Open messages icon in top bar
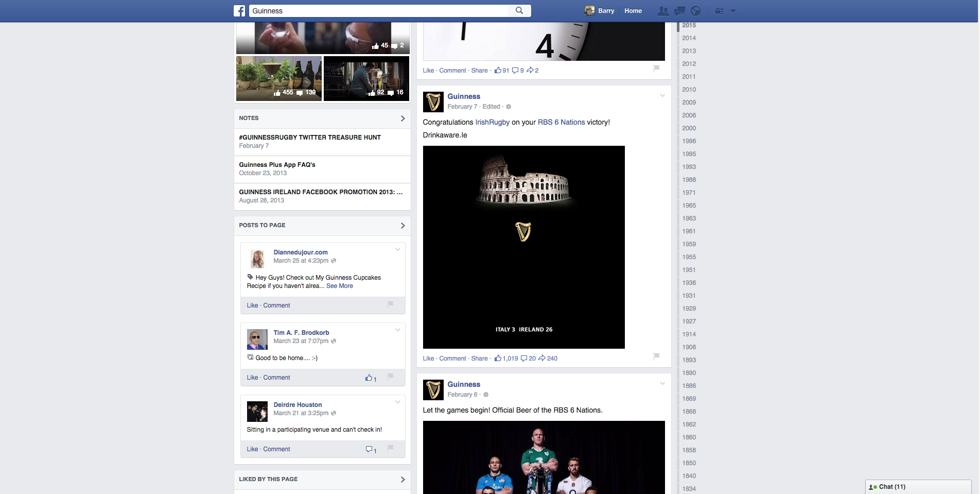Viewport: 980px width, 494px height. point(679,11)
